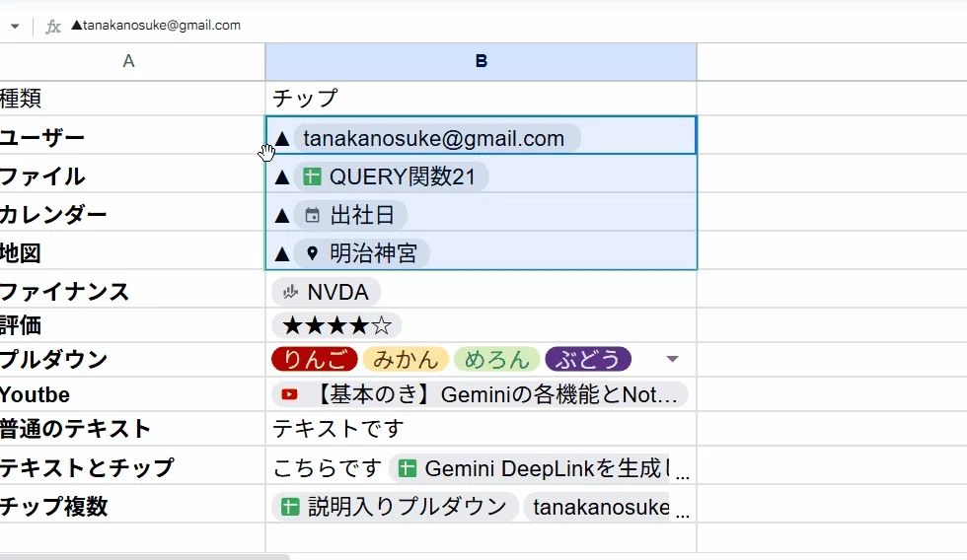Click the こちらです text
The height and width of the screenshot is (560, 967).
point(327,468)
